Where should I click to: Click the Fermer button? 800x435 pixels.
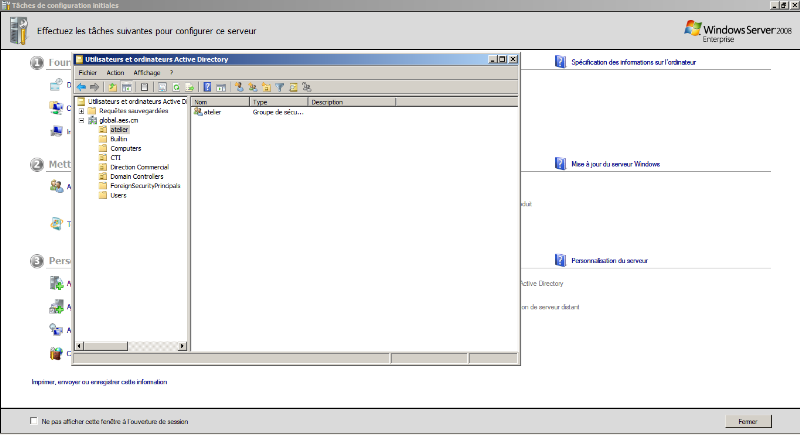747,421
